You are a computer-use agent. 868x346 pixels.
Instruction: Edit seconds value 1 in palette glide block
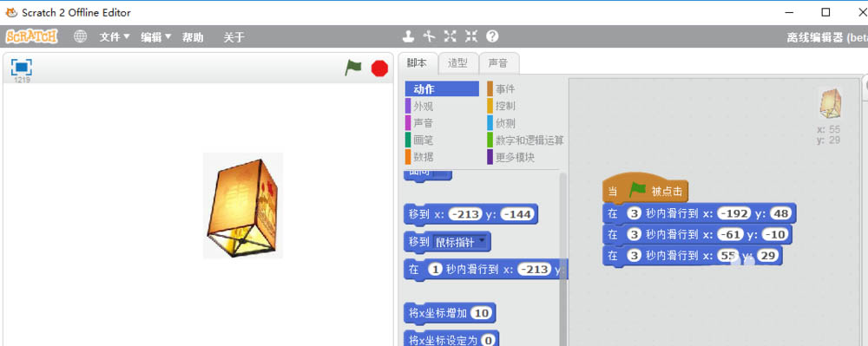[x=437, y=270]
